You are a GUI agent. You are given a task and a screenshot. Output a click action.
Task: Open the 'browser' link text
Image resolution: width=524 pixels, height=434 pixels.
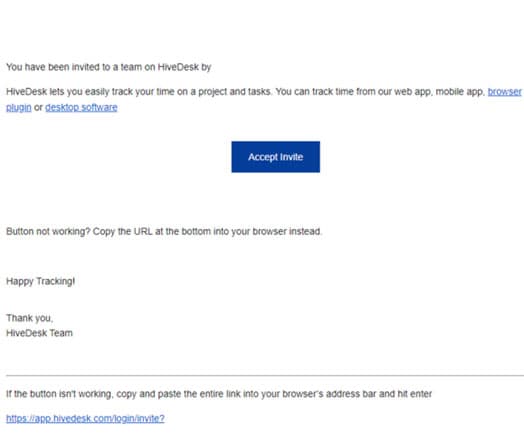tap(504, 92)
